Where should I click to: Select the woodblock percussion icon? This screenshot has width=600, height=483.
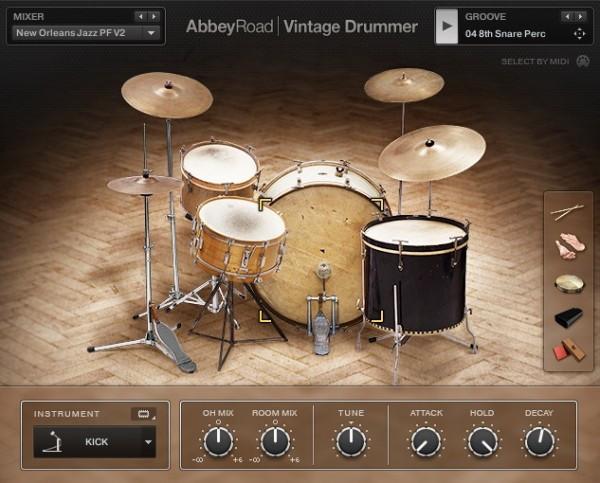pos(569,349)
